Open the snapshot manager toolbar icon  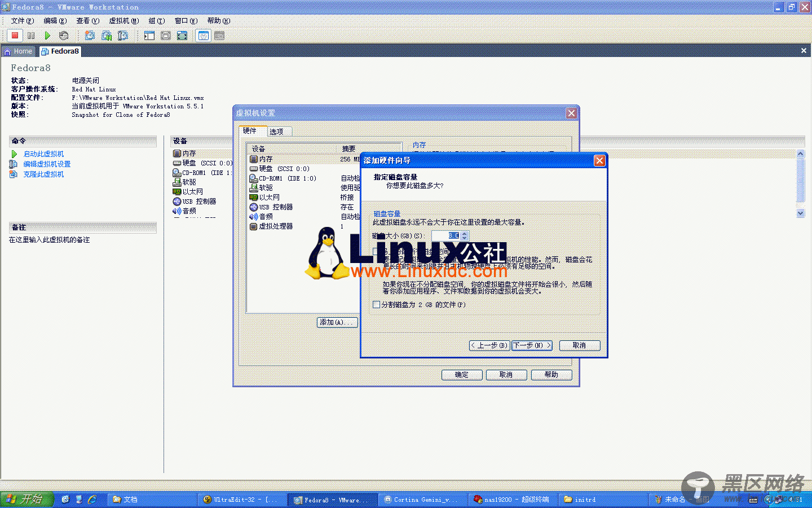click(122, 36)
